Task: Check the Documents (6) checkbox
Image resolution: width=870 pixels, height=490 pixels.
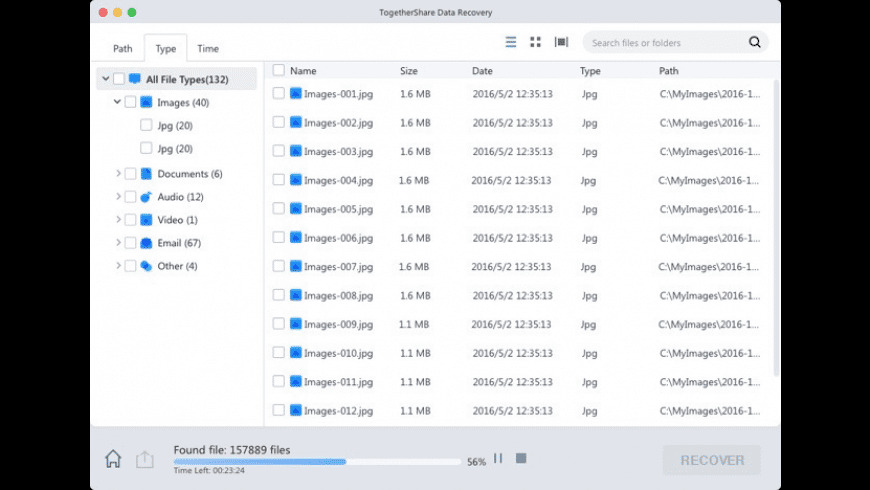Action: point(130,174)
